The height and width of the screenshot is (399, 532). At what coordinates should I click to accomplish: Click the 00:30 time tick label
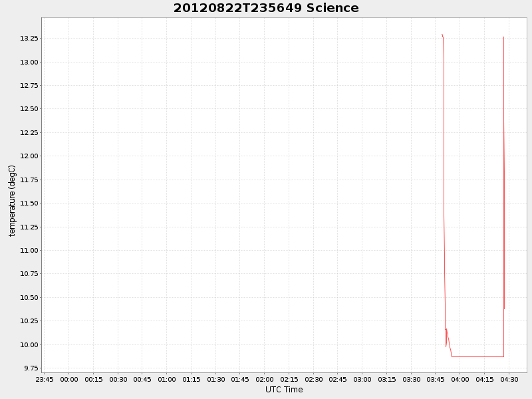coord(118,379)
